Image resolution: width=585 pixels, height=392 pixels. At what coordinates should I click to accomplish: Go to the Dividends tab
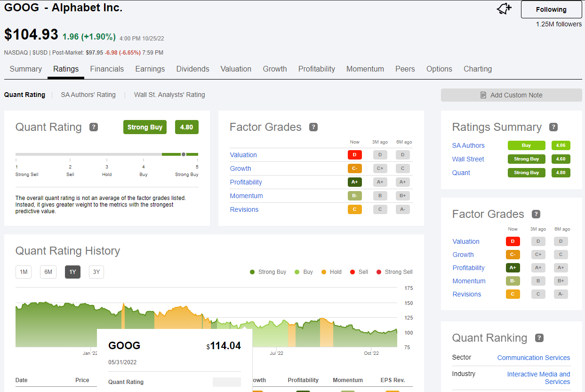coord(193,69)
